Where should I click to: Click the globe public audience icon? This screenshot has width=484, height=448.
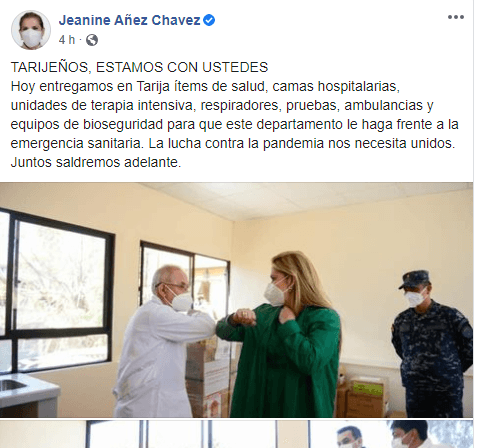click(92, 40)
